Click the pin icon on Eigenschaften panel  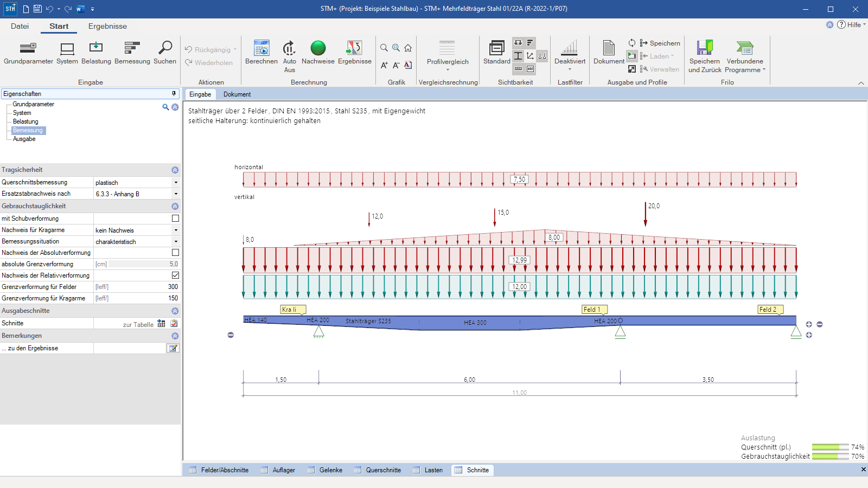coord(174,94)
